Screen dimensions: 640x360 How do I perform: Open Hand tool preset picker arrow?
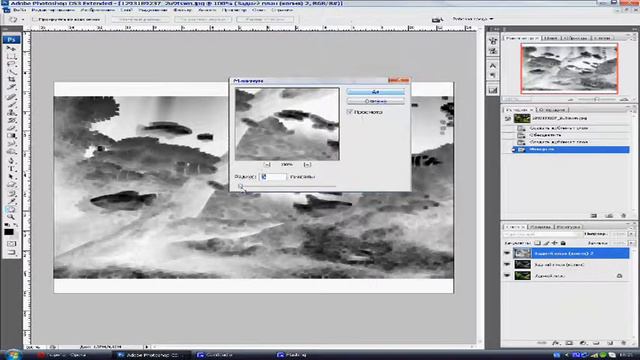(x=22, y=19)
